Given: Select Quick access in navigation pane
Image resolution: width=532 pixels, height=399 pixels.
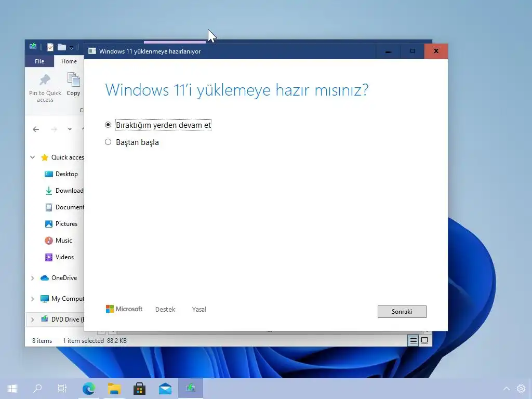Looking at the screenshot, I should (62, 157).
